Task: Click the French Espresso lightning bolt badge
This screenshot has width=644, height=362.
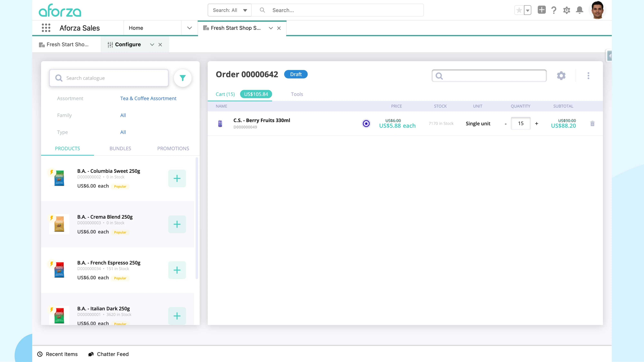Action: 52,264
